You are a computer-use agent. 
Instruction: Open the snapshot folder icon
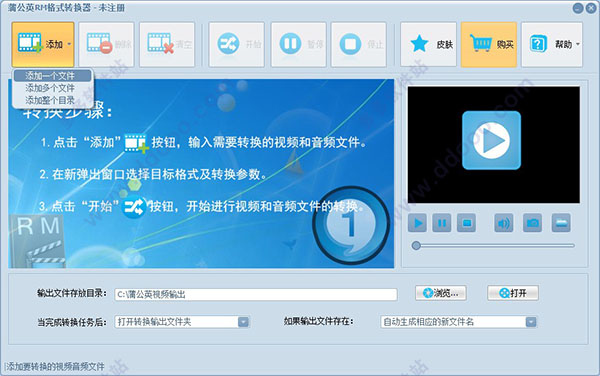click(x=561, y=223)
